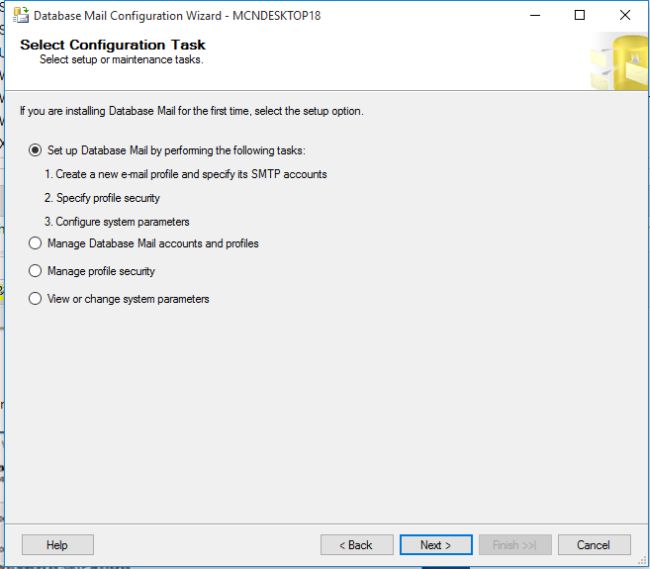Select the Set up Database Mail radio button
This screenshot has width=650, height=569.
[36, 151]
